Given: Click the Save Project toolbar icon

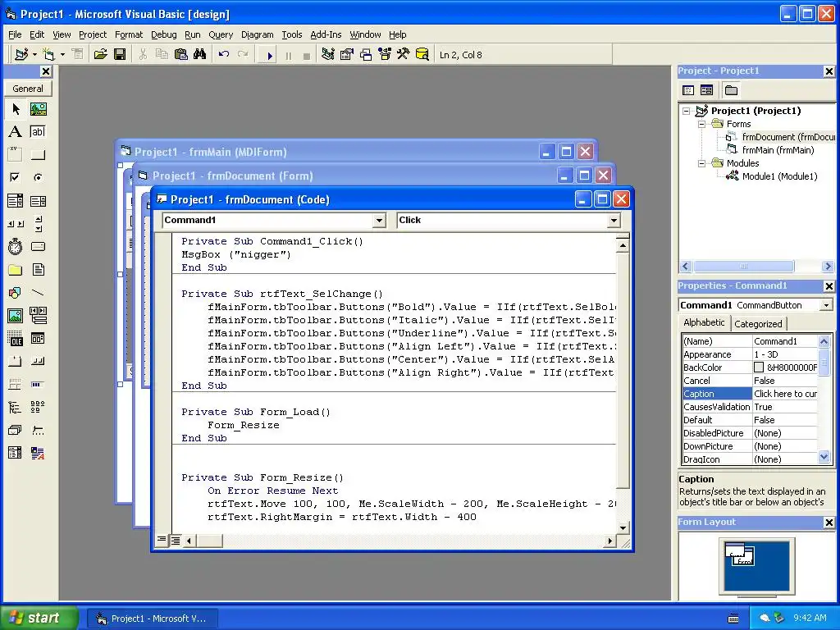Looking at the screenshot, I should 120,55.
